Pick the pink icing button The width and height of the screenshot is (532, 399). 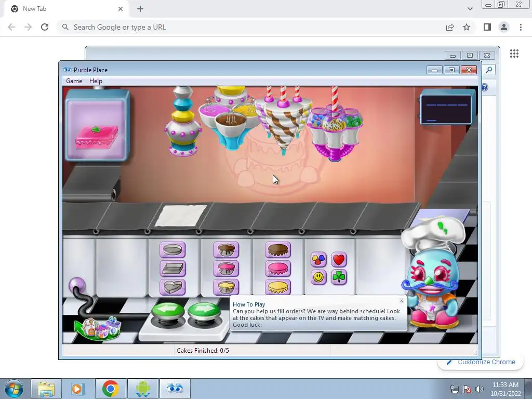pyautogui.click(x=278, y=269)
